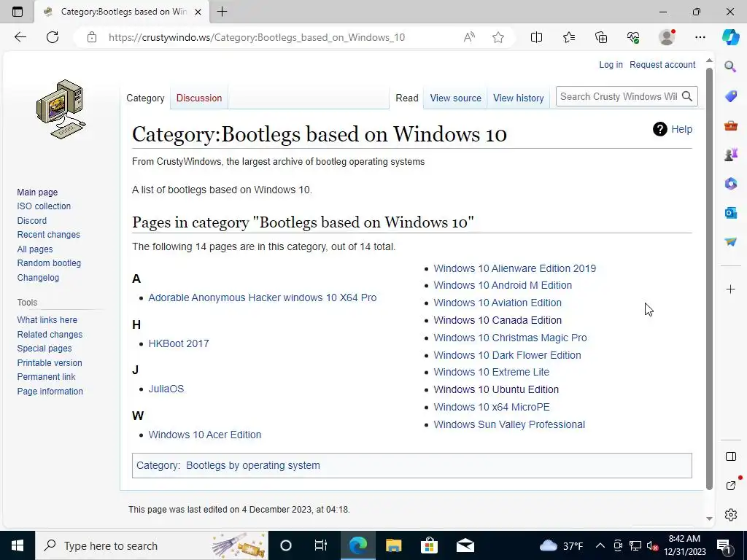Open the Windows Start menu

[x=18, y=545]
